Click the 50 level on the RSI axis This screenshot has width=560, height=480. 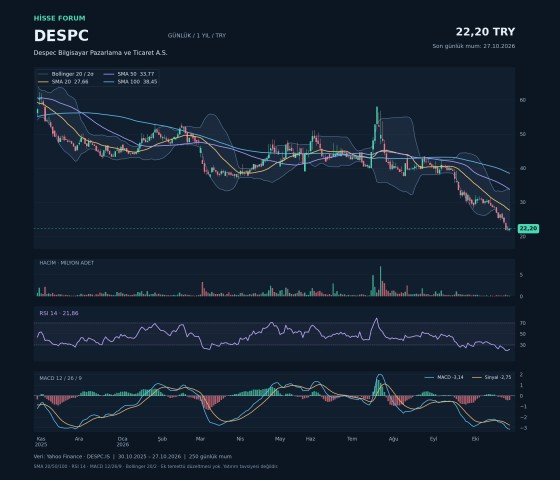click(522, 334)
